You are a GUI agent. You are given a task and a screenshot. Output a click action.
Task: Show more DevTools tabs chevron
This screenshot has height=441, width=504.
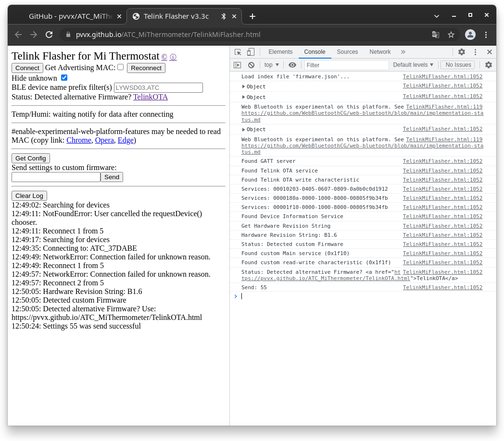pyautogui.click(x=403, y=52)
